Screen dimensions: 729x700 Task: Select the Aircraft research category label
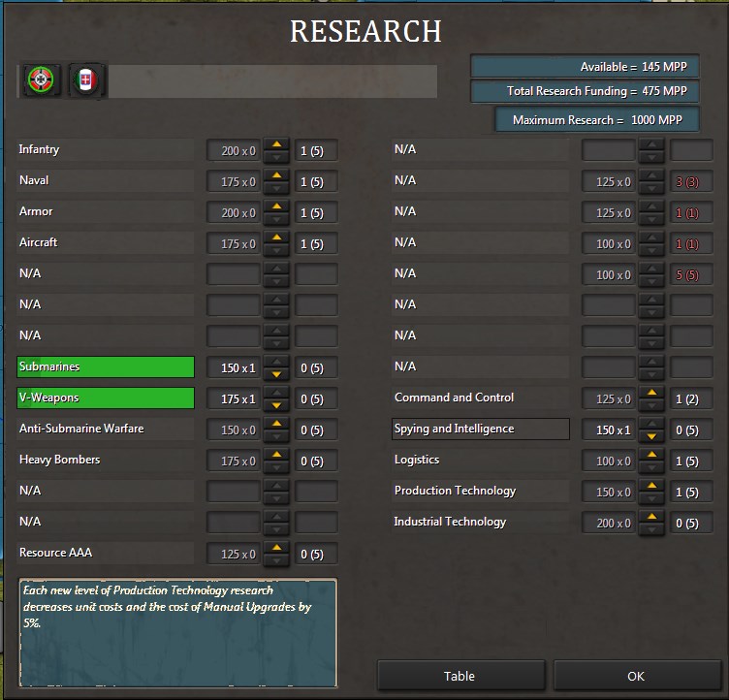(105, 242)
